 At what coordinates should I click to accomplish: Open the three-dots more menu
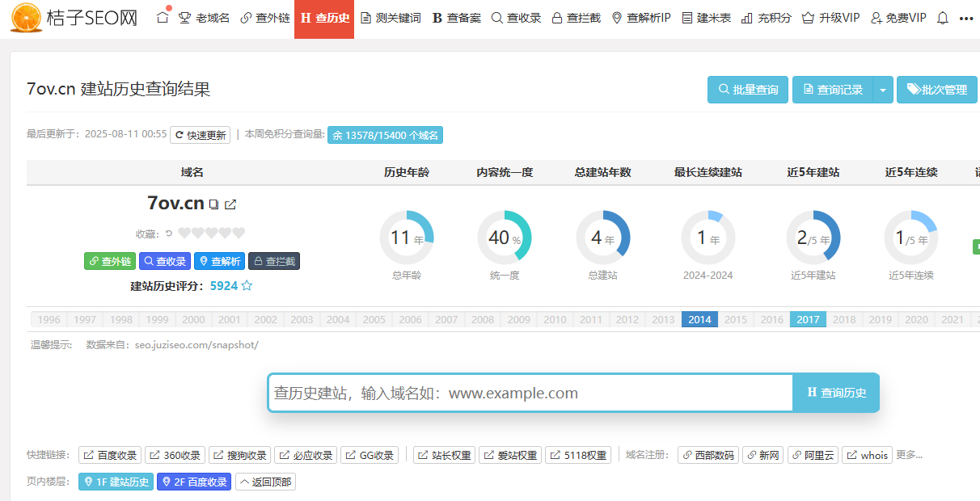pyautogui.click(x=965, y=18)
